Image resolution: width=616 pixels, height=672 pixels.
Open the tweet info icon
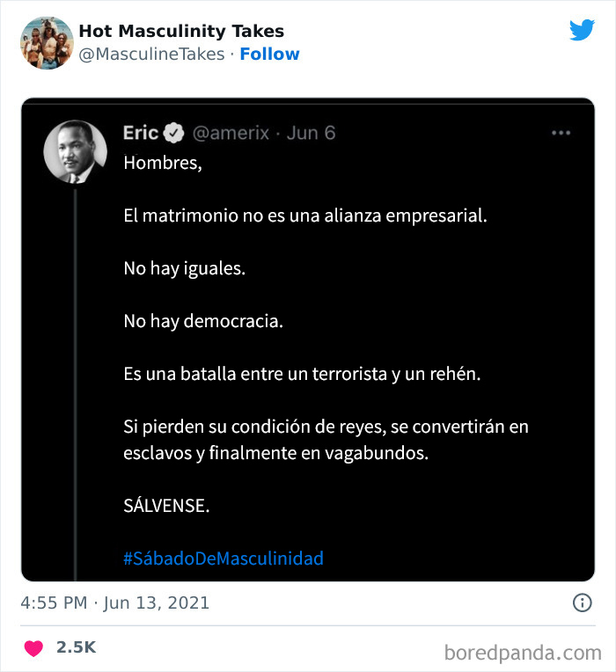(582, 603)
